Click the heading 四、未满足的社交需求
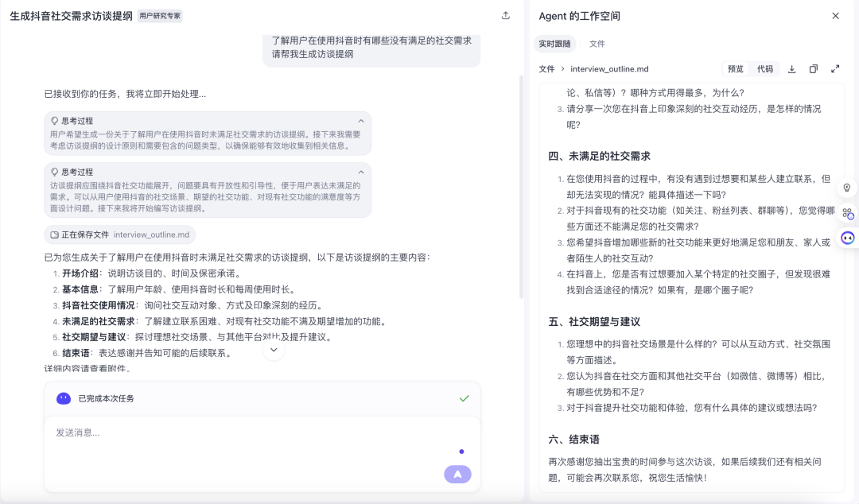 600,156
